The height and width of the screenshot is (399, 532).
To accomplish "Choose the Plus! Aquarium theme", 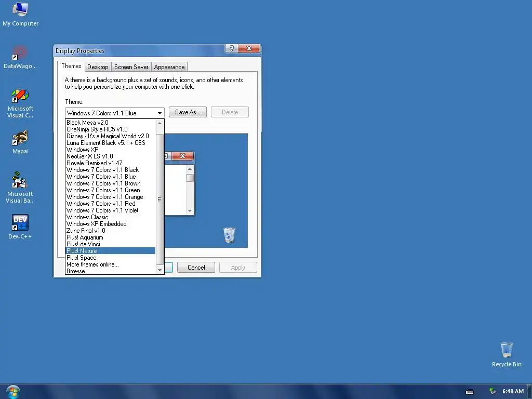I will click(110, 237).
